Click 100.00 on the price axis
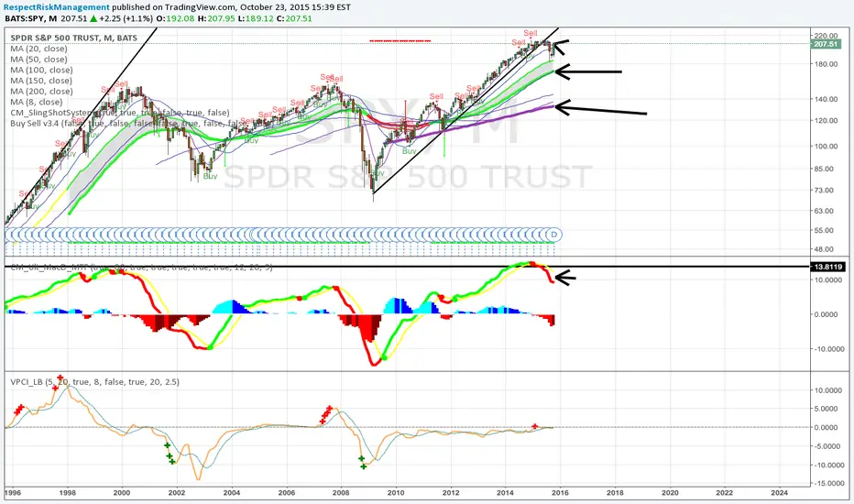 coord(827,146)
